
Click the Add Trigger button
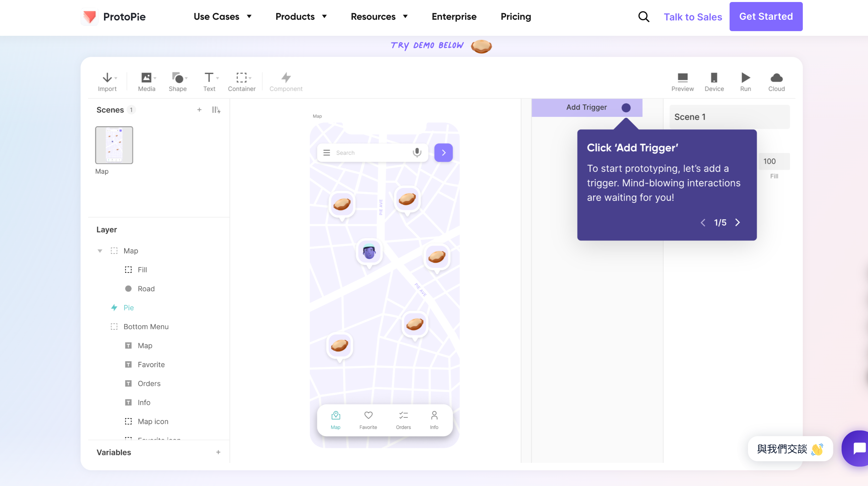point(587,107)
